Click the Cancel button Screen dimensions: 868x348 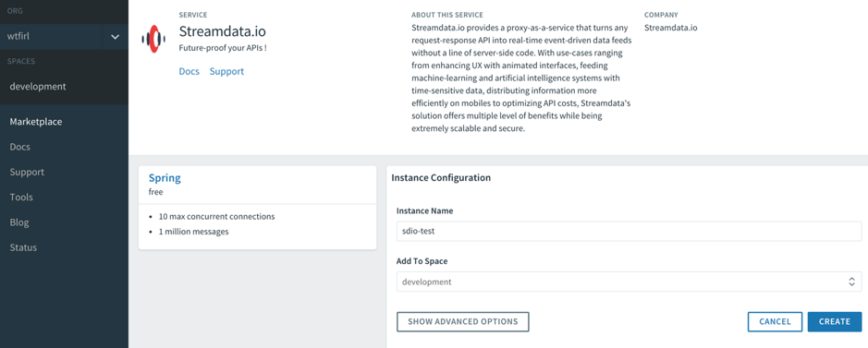tap(775, 321)
